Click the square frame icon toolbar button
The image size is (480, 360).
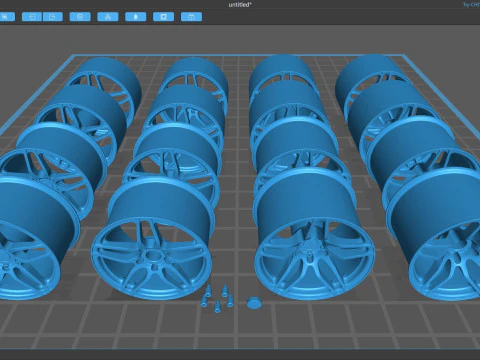pyautogui.click(x=163, y=17)
